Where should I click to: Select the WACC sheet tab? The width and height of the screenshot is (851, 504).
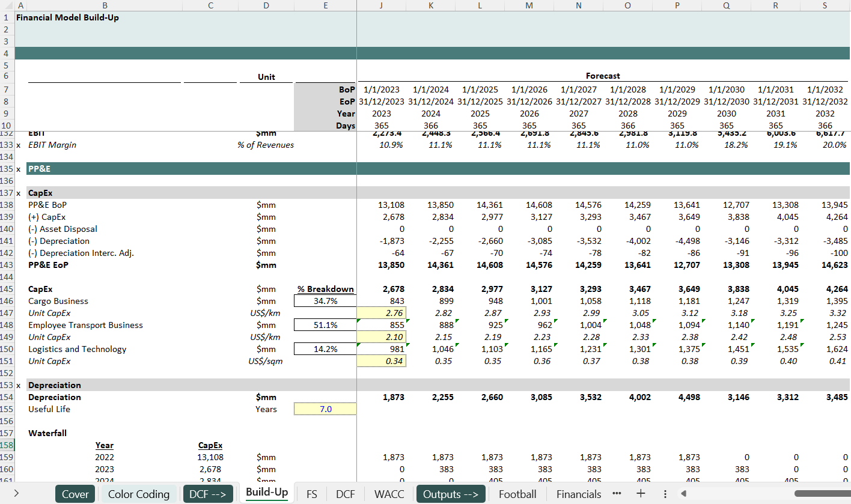pyautogui.click(x=389, y=494)
